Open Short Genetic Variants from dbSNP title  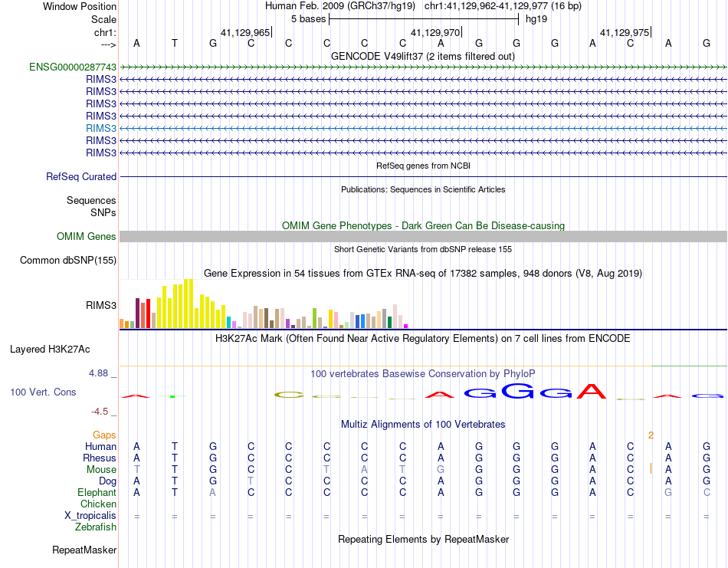click(x=423, y=249)
